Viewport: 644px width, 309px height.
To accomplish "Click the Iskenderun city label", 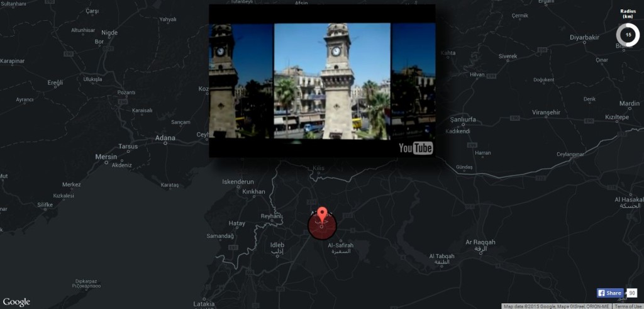I will click(x=238, y=182).
